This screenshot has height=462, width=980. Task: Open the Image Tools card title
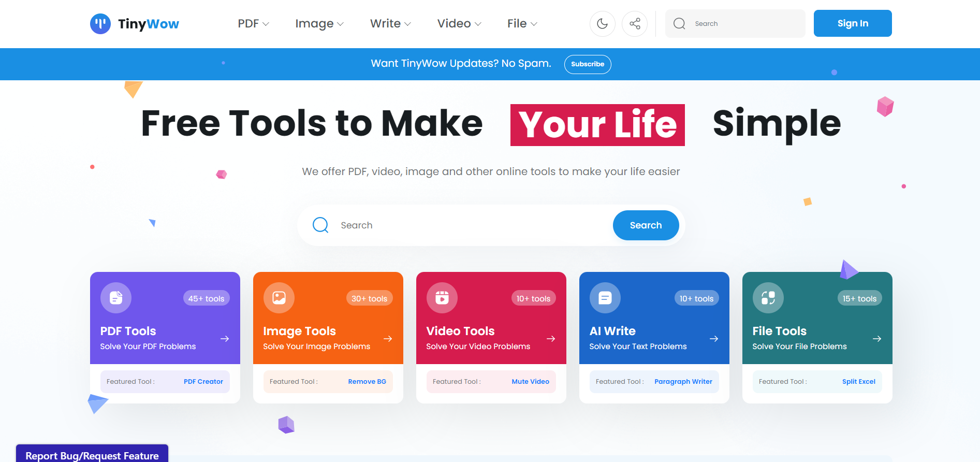[x=299, y=331]
